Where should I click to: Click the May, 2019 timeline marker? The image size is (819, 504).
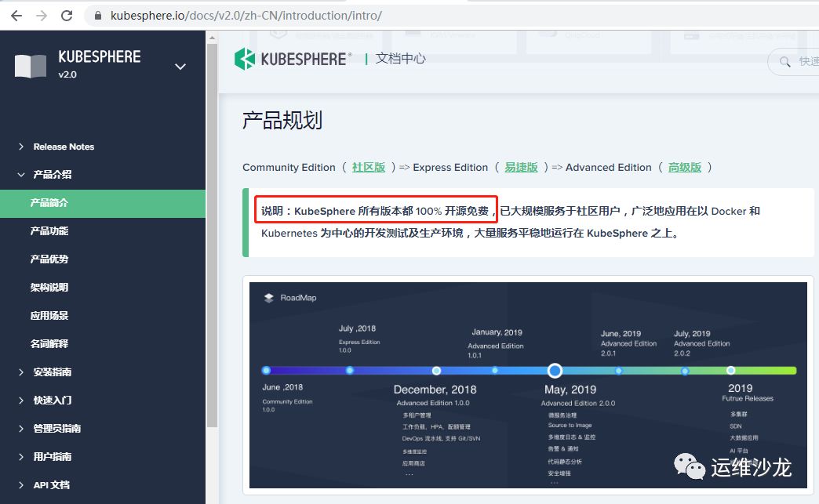click(x=555, y=371)
